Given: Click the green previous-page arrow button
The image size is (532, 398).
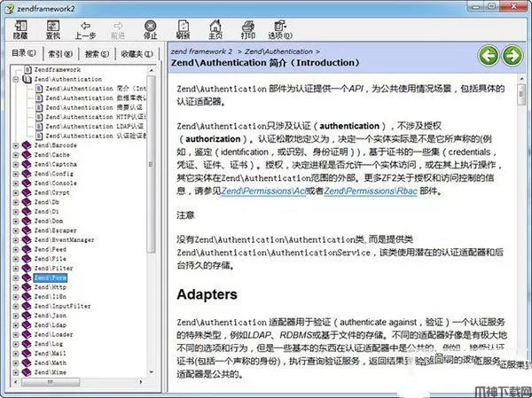Looking at the screenshot, I should [x=489, y=56].
